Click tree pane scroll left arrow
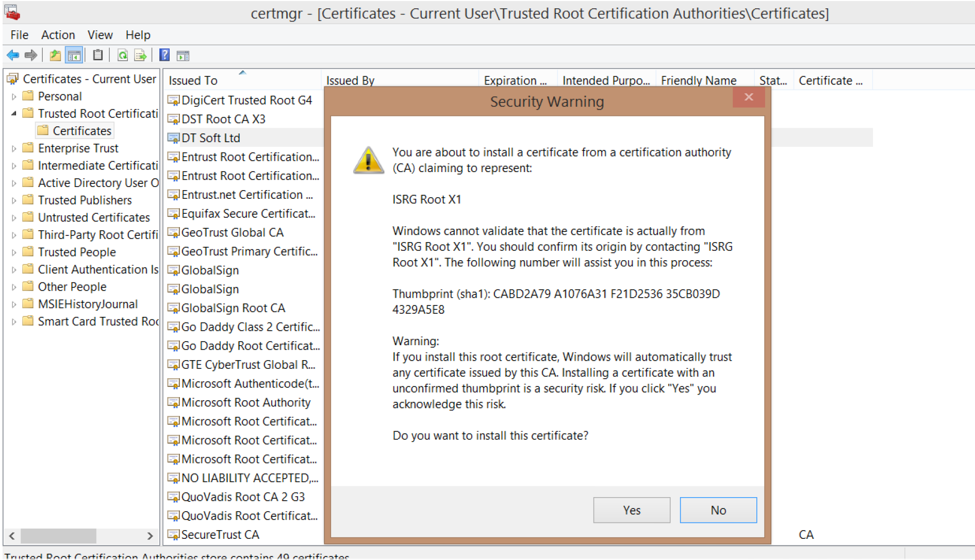975x560 pixels. pyautogui.click(x=12, y=536)
